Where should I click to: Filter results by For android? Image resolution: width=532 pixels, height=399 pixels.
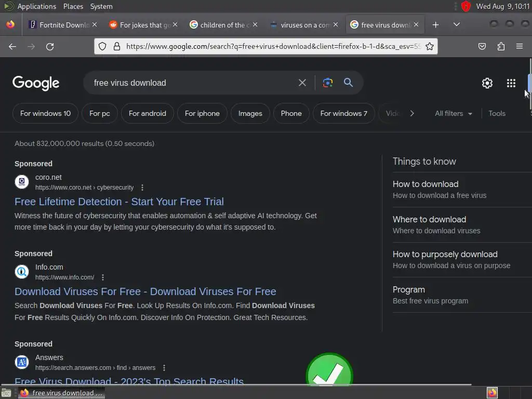click(x=147, y=114)
